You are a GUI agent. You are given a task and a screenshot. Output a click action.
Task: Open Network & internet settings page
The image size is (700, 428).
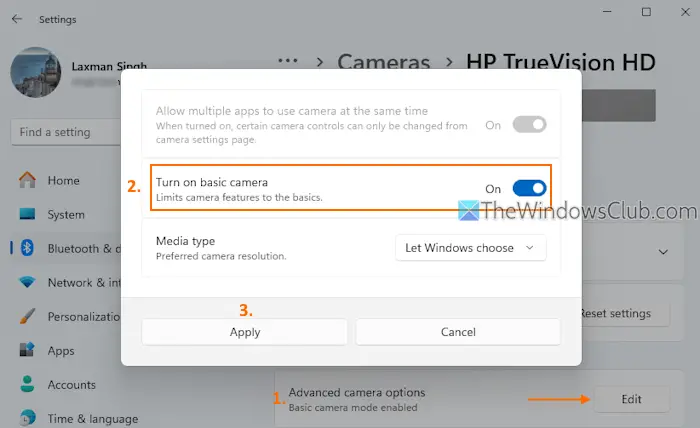(x=84, y=283)
